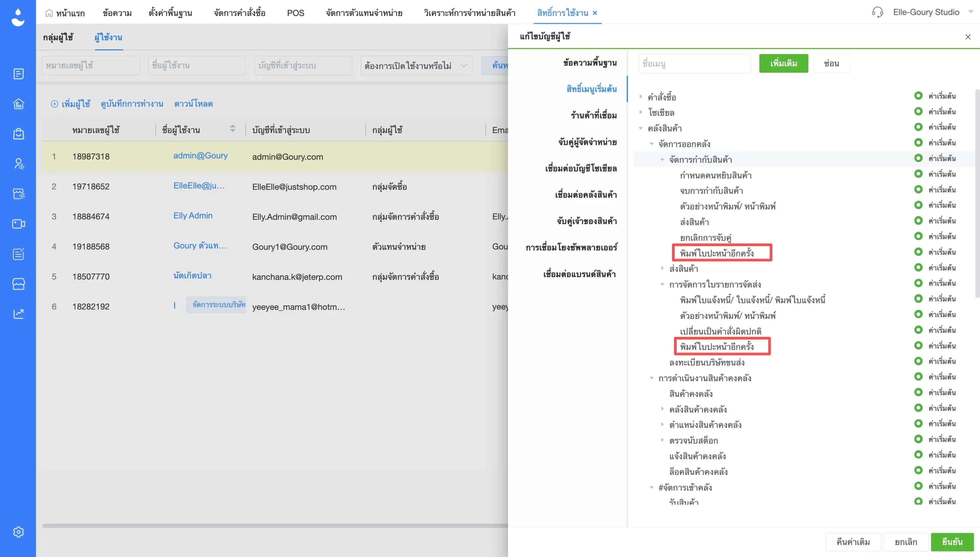Select ค่าเริ่มต้น radio for จบการกำกับสินค้า row

click(918, 189)
